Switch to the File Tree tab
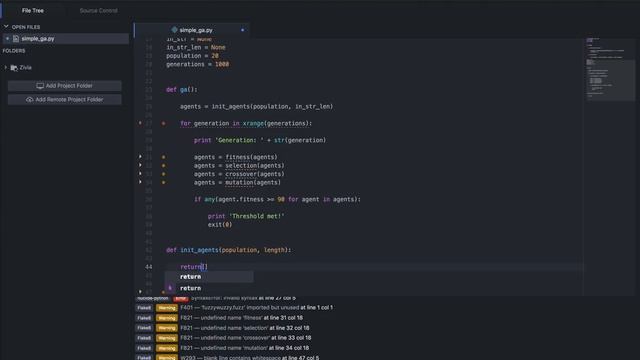 pos(33,11)
